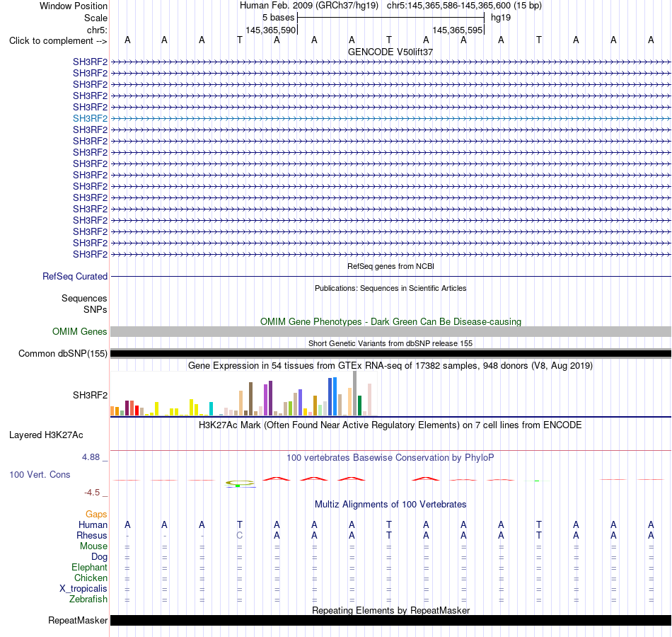Click the '5 bases' scale text

[x=279, y=18]
